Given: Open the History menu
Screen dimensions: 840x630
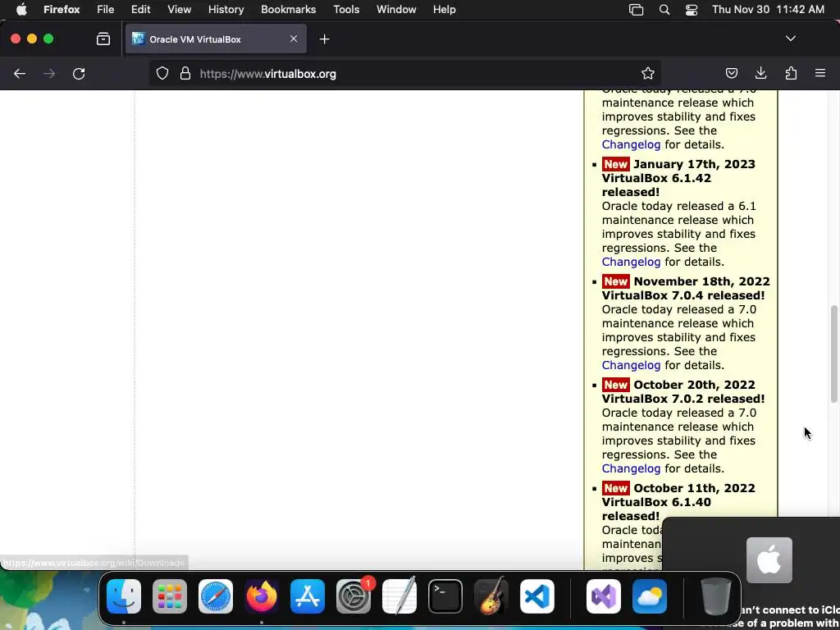Looking at the screenshot, I should click(226, 10).
